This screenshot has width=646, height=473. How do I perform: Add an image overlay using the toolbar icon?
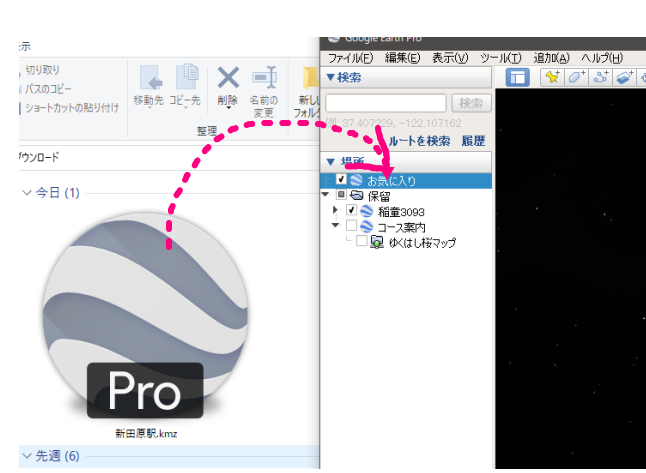click(625, 77)
